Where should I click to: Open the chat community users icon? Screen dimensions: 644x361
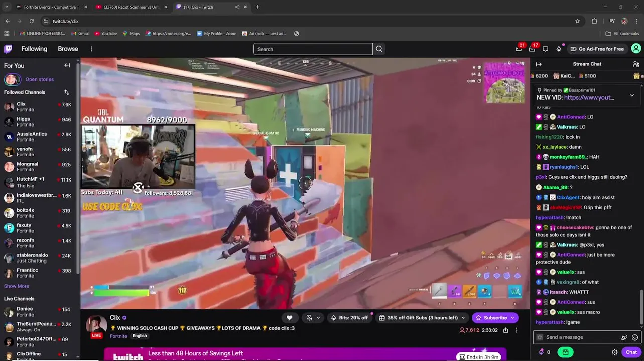pyautogui.click(x=636, y=64)
